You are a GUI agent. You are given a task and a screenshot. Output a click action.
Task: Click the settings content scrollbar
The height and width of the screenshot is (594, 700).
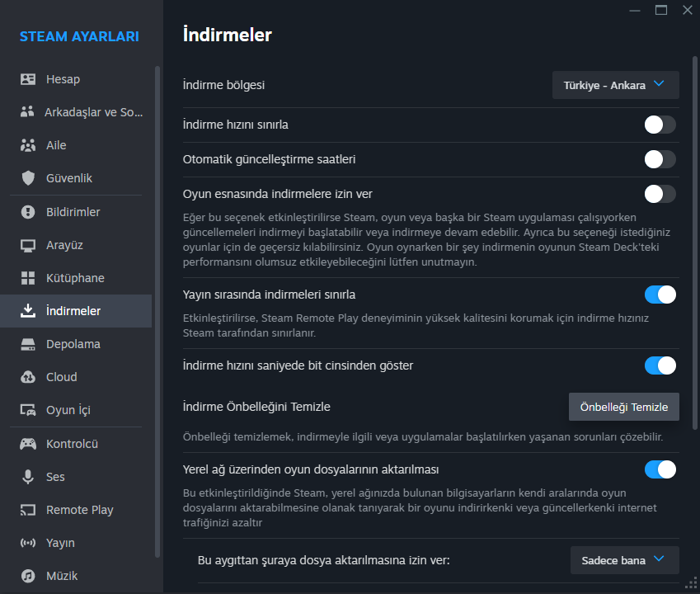click(x=695, y=243)
